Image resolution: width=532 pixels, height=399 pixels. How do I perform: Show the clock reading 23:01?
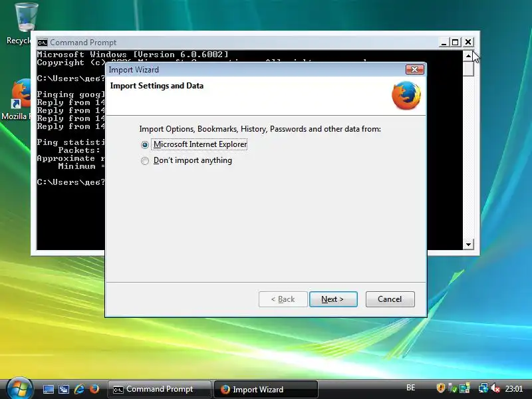coord(513,388)
